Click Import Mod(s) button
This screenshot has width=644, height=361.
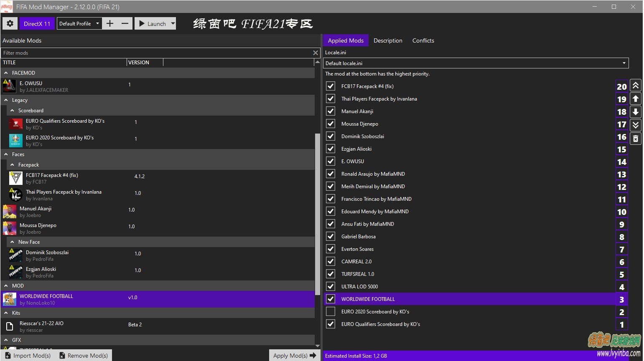pos(28,356)
